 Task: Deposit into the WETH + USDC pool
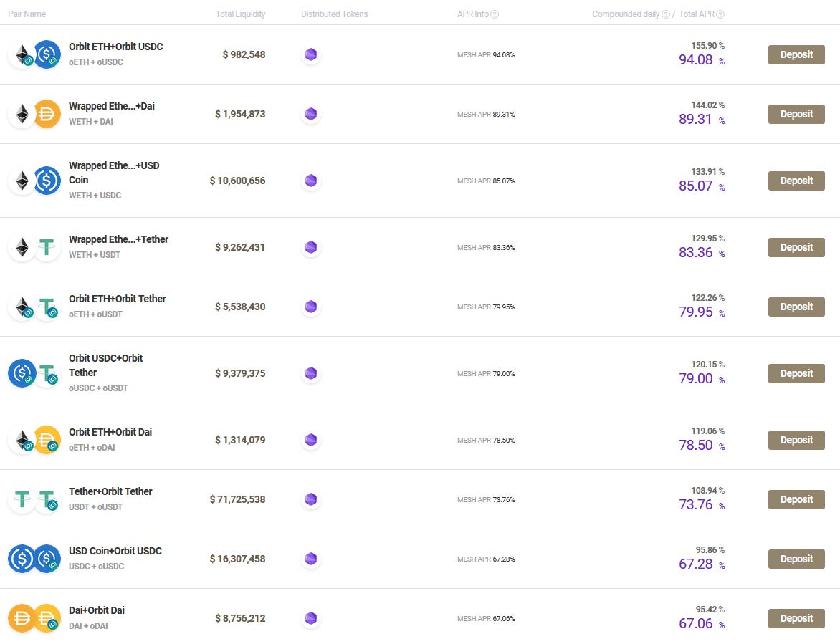coord(796,181)
